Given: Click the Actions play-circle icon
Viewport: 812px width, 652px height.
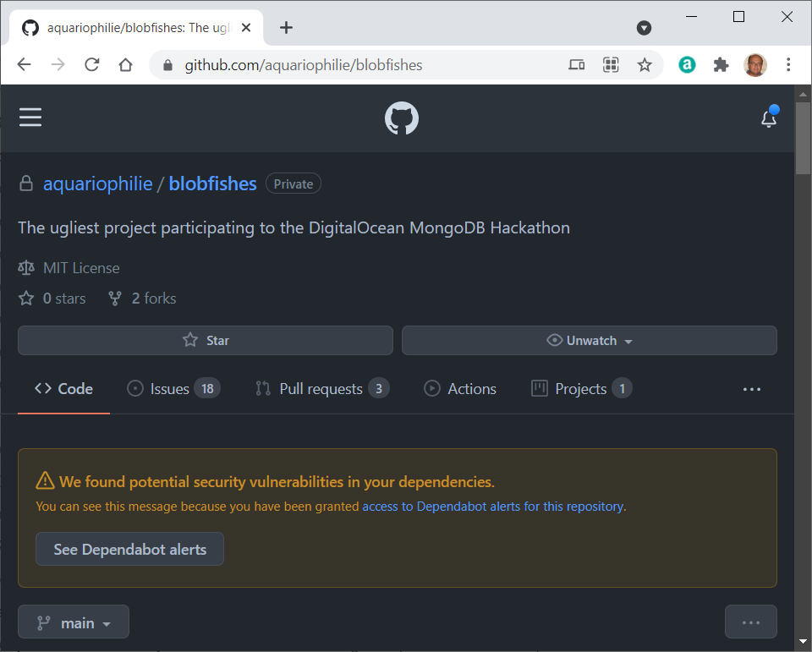Looking at the screenshot, I should click(431, 388).
